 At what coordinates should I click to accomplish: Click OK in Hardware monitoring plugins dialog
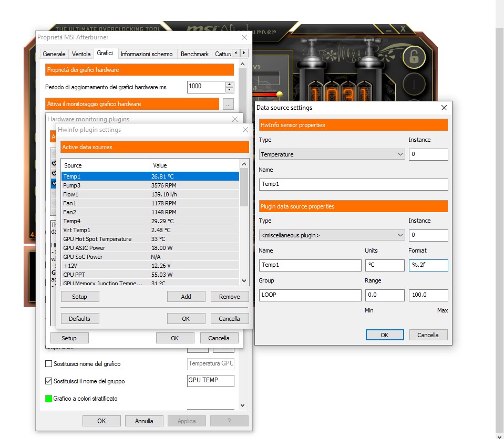[175, 338]
